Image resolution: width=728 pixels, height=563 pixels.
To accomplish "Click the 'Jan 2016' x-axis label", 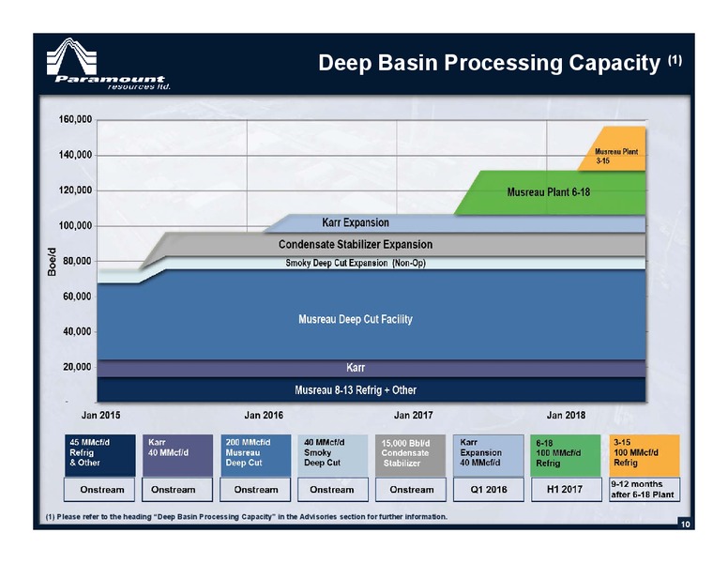I will pyautogui.click(x=264, y=415).
